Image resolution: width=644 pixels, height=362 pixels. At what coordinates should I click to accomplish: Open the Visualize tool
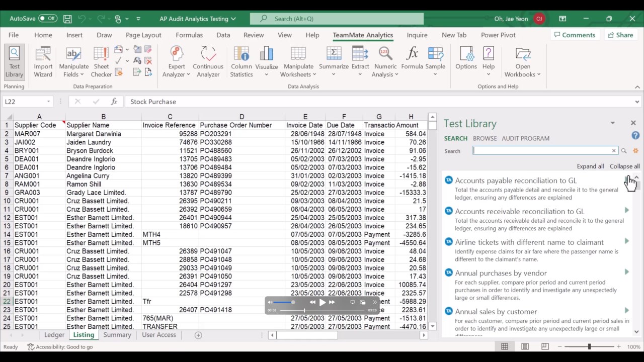coord(267,62)
